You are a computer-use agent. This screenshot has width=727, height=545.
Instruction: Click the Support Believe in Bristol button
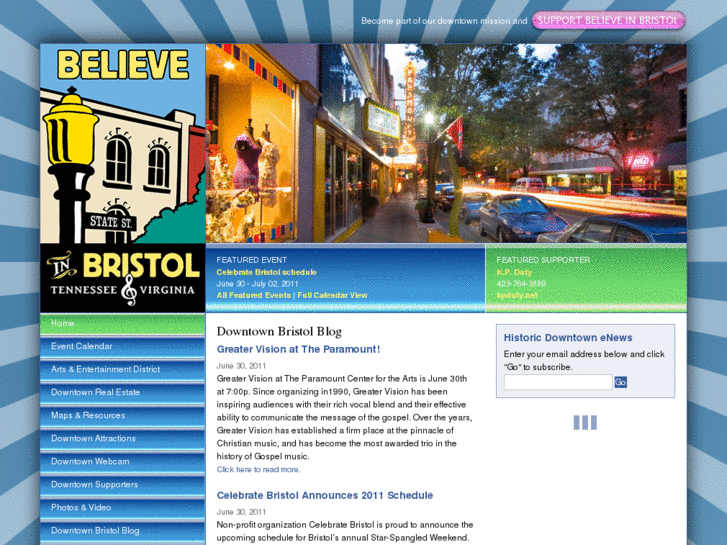[x=608, y=21]
